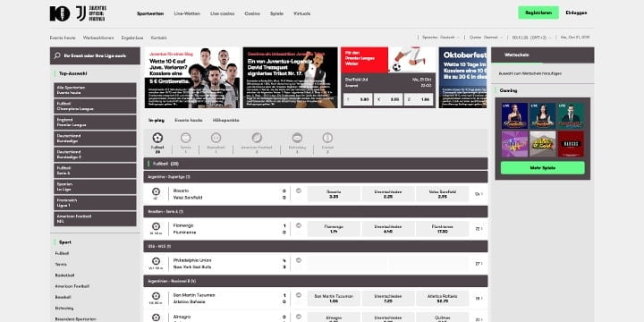Click the soccer ball icon beside San Martin Tucuman
Screen dimensions: 644x322
tap(156, 296)
